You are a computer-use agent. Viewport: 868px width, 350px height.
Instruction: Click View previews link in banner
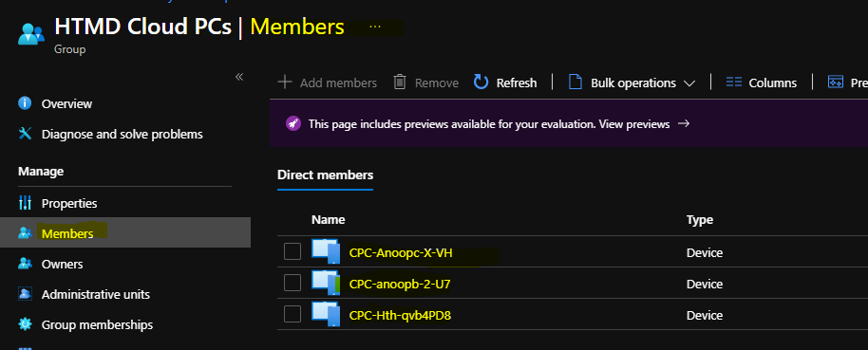point(634,124)
